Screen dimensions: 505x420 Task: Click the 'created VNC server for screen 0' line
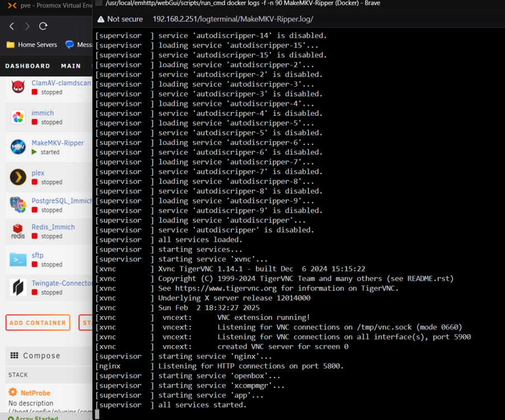[283, 347]
